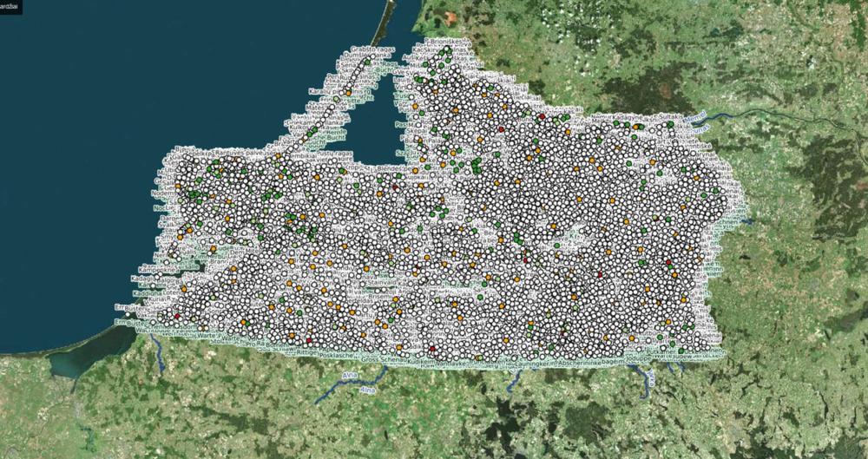The height and width of the screenshot is (459, 868).
Task: Click the Kudikeim village label
Action: [420, 360]
